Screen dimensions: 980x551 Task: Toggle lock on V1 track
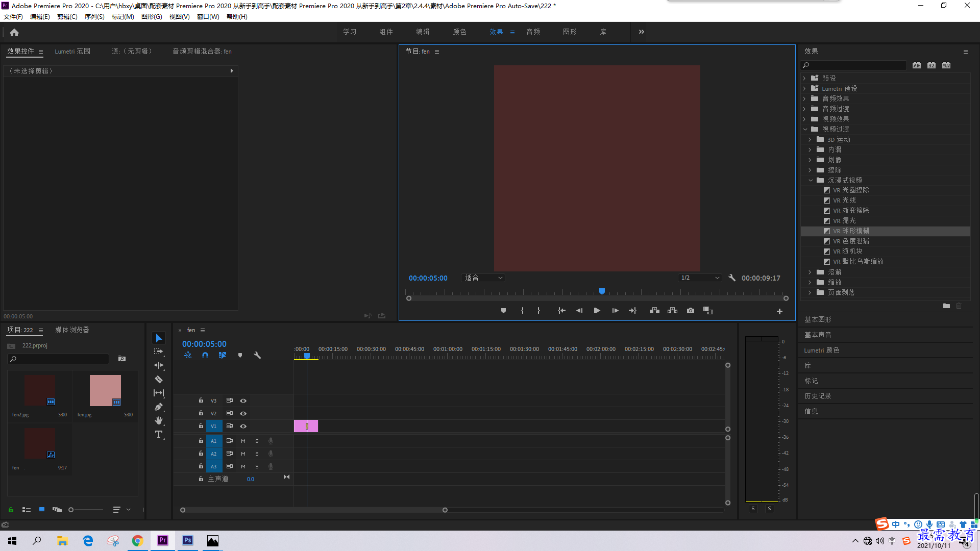point(201,426)
